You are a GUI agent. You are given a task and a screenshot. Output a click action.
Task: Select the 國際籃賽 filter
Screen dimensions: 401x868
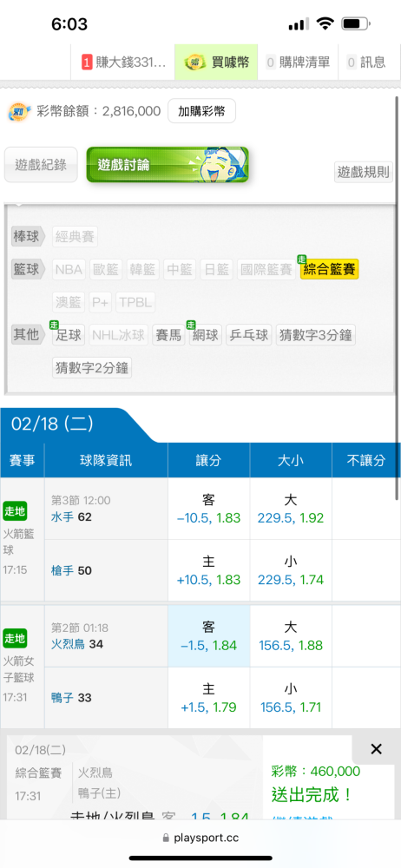point(266,270)
